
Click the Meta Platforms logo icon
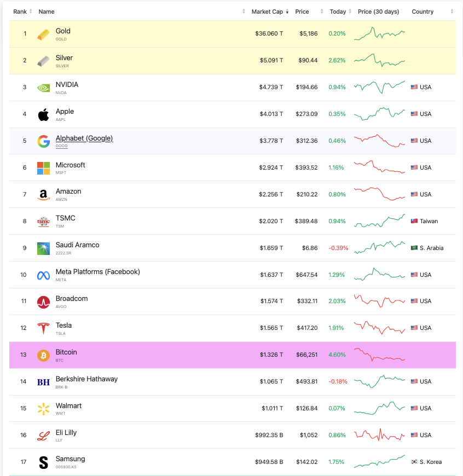43,275
